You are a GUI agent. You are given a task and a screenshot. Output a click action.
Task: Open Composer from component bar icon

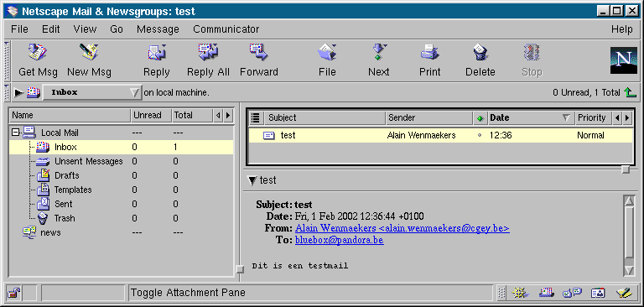click(624, 293)
